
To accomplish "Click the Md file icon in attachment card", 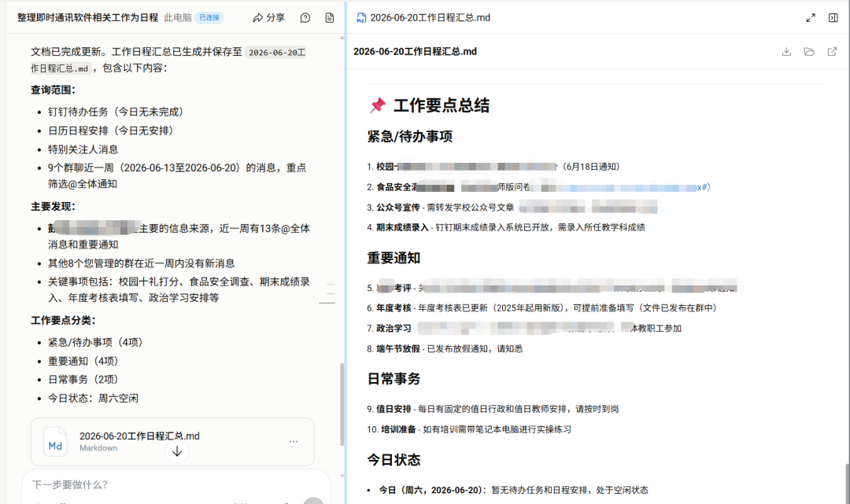I will (x=55, y=442).
